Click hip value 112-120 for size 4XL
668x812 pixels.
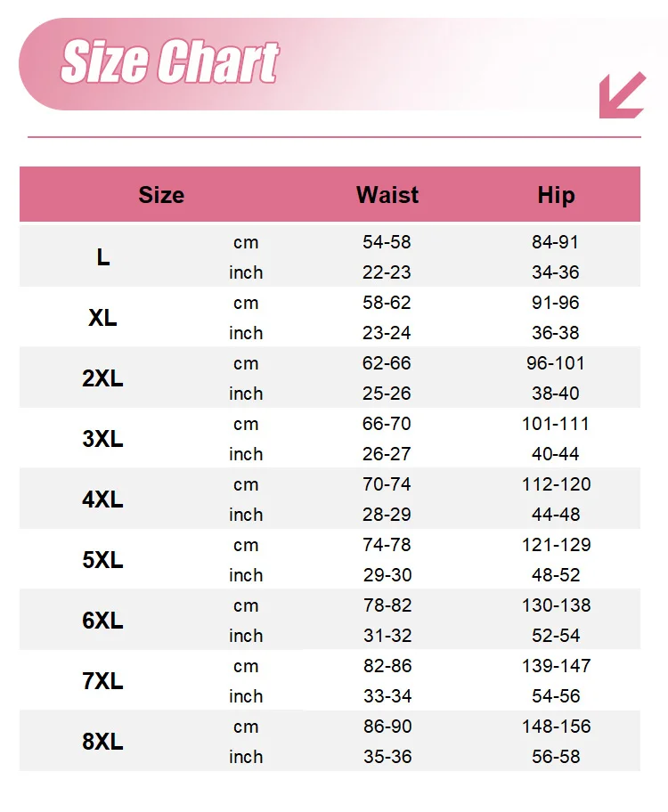pos(556,484)
